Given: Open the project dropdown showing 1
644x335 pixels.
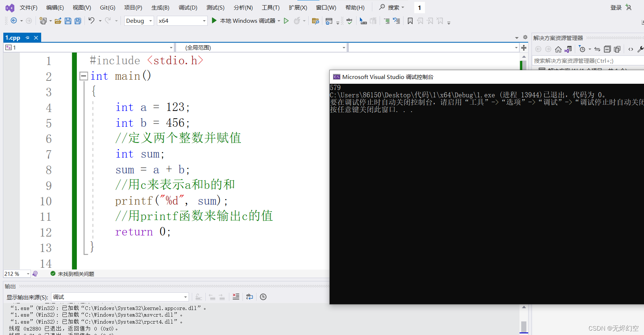Looking at the screenshot, I should pos(89,47).
